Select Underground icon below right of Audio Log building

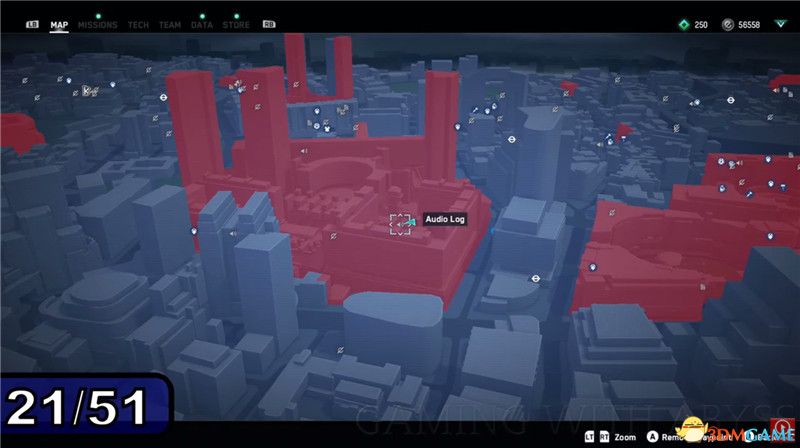(x=536, y=279)
